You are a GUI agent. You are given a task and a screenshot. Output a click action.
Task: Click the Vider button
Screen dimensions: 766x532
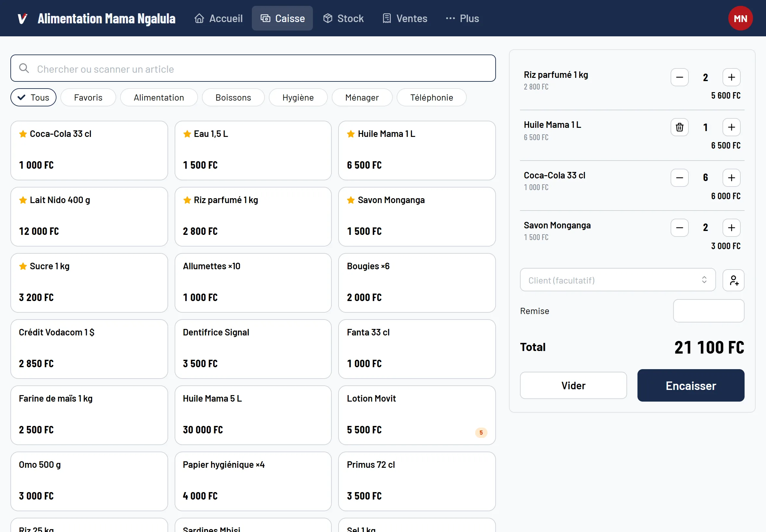(573, 386)
